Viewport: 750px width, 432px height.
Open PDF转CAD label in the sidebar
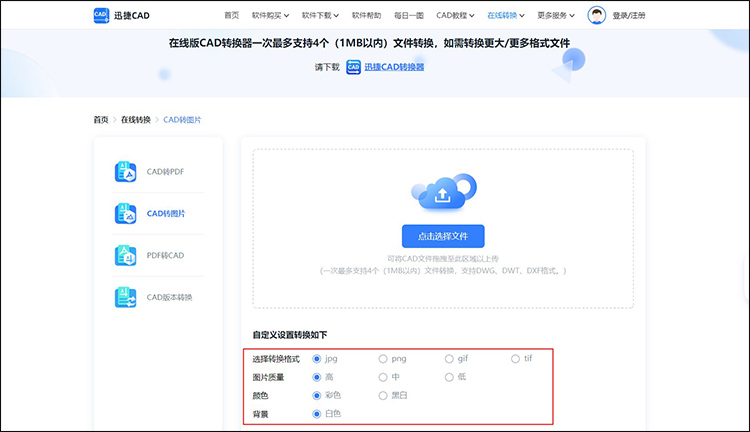pyautogui.click(x=165, y=255)
